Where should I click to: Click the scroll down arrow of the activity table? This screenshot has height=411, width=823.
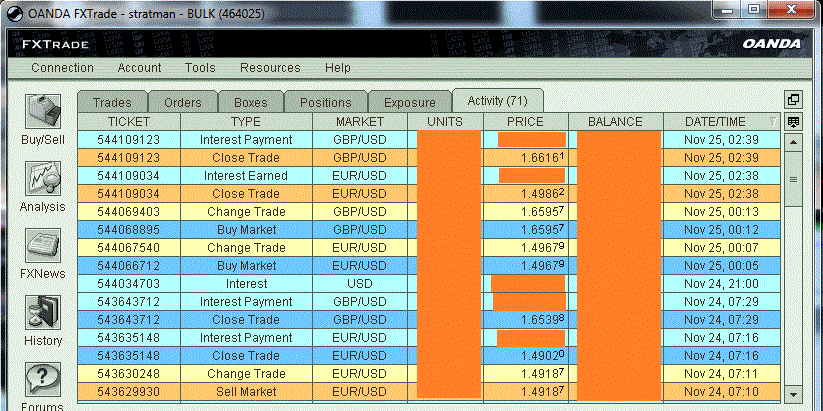tap(793, 394)
